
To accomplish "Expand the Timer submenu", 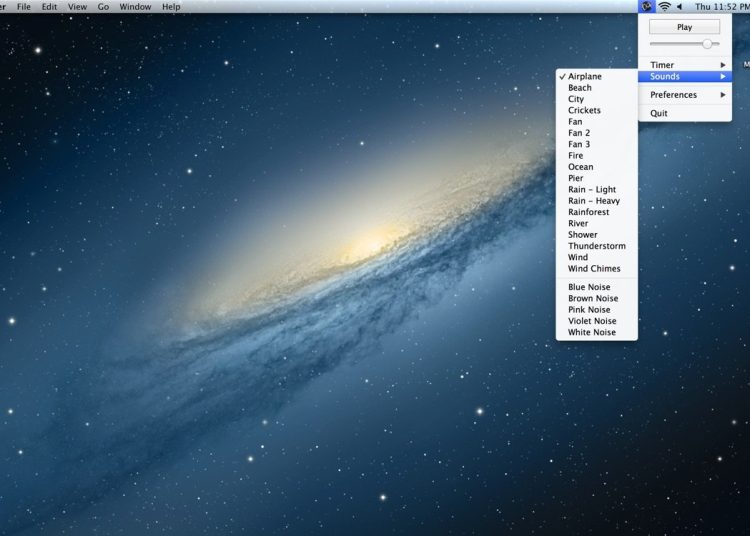I will 685,65.
